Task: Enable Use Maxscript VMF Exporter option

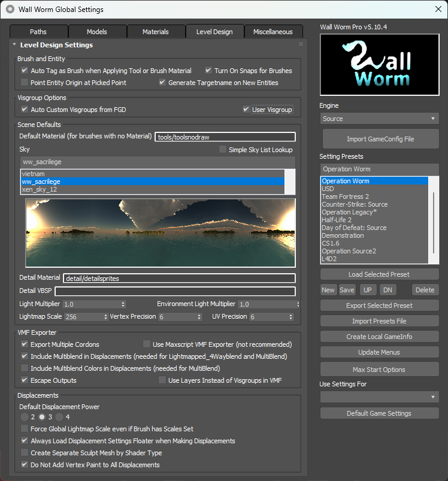Action: tap(147, 344)
